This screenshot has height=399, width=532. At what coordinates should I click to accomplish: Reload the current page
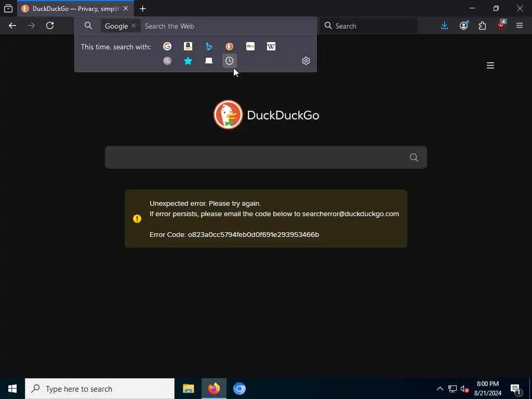tap(50, 26)
